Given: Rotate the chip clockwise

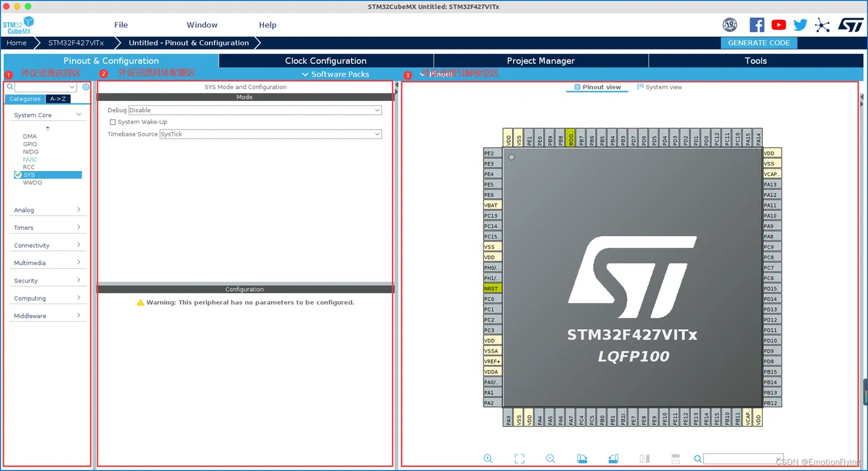Looking at the screenshot, I should click(x=582, y=459).
